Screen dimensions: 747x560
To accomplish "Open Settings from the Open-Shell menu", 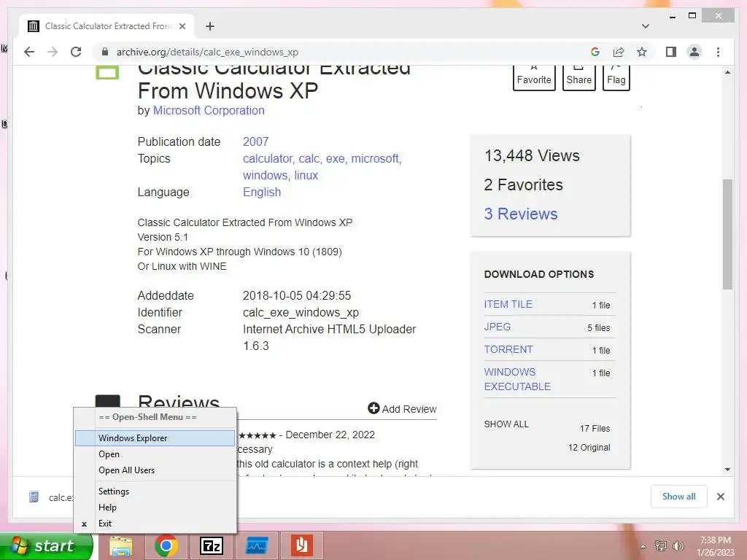I will 155,491.
